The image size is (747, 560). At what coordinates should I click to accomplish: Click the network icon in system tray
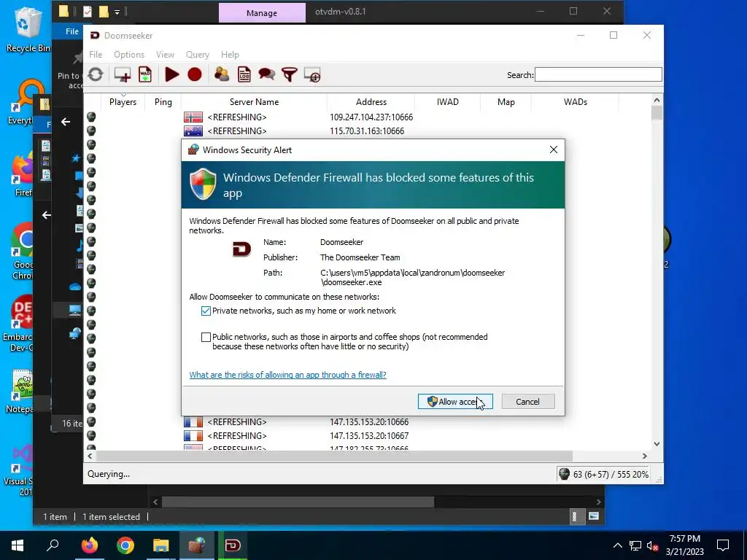click(635, 545)
